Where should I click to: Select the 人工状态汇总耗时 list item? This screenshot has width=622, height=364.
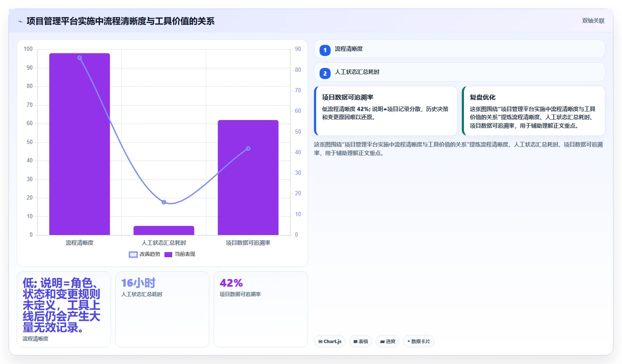point(459,72)
